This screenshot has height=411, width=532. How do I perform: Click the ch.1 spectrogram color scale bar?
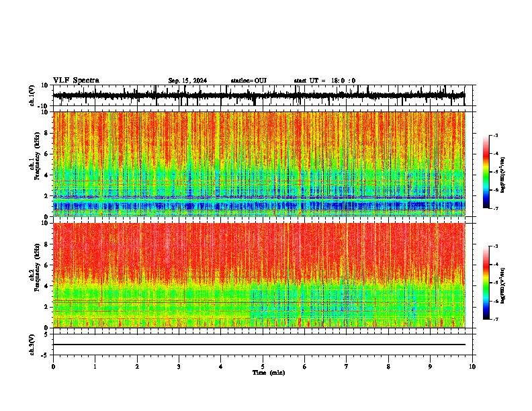[486, 172]
